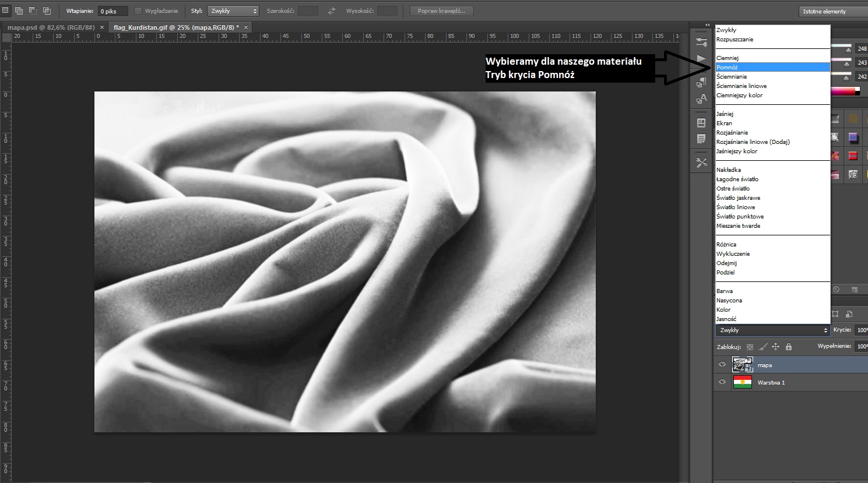Enable the Wygładzanie checkbox
This screenshot has height=483, width=868.
[x=138, y=10]
